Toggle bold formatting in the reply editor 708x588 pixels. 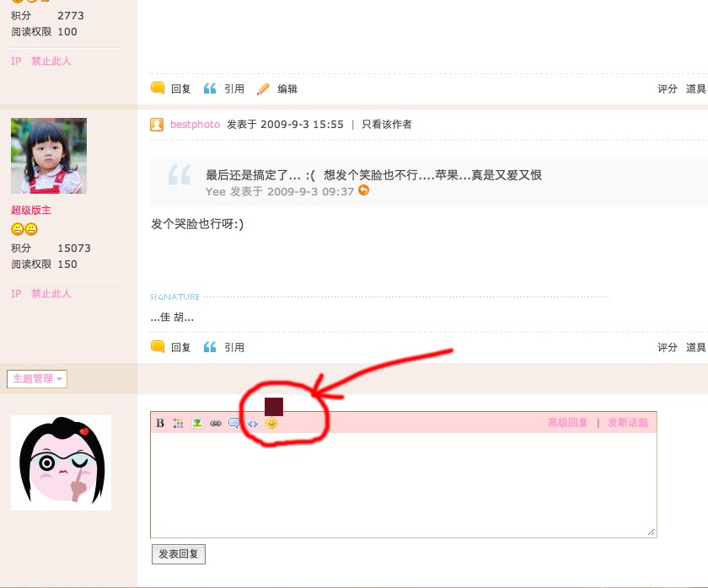coord(160,423)
